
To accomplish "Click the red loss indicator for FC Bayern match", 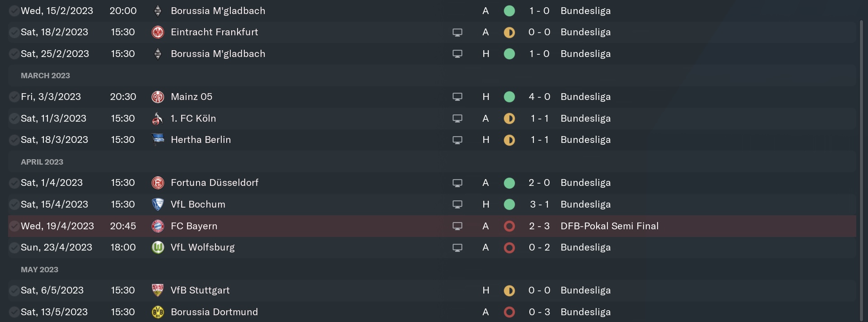I will tap(509, 226).
